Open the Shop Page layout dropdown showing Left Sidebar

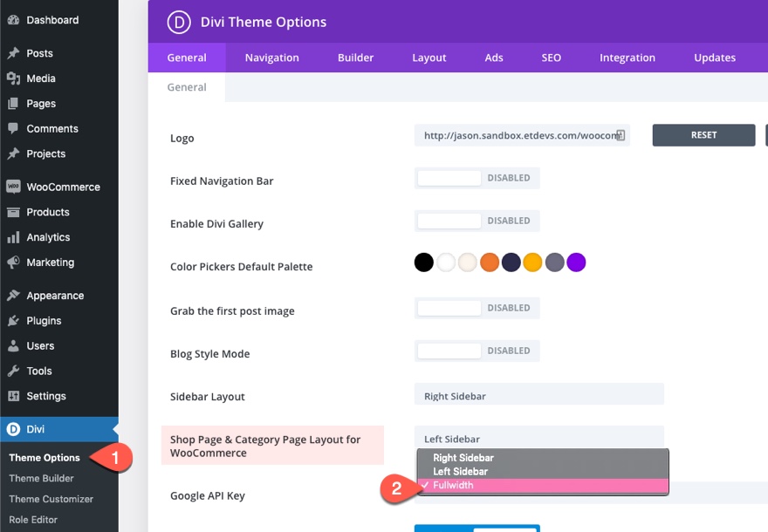point(539,439)
